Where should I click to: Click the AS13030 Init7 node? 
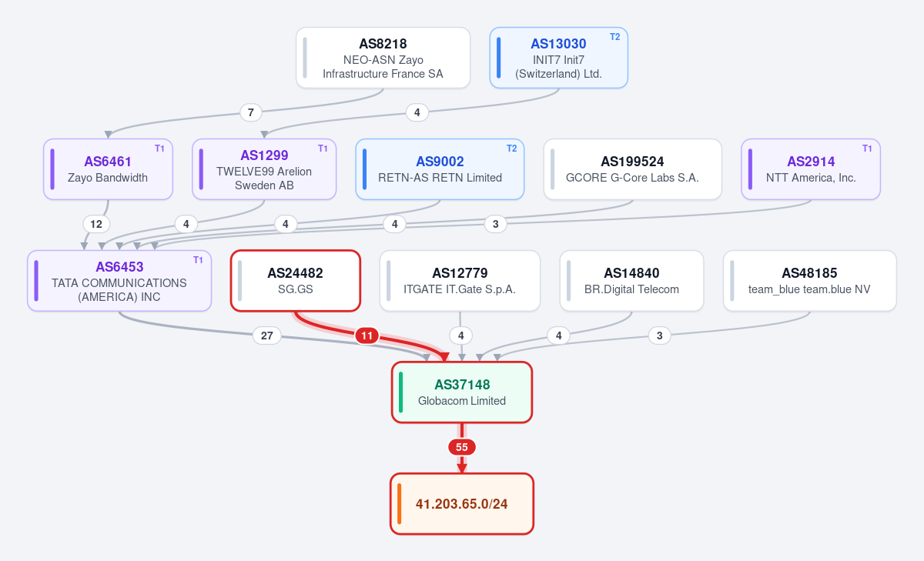pyautogui.click(x=559, y=58)
